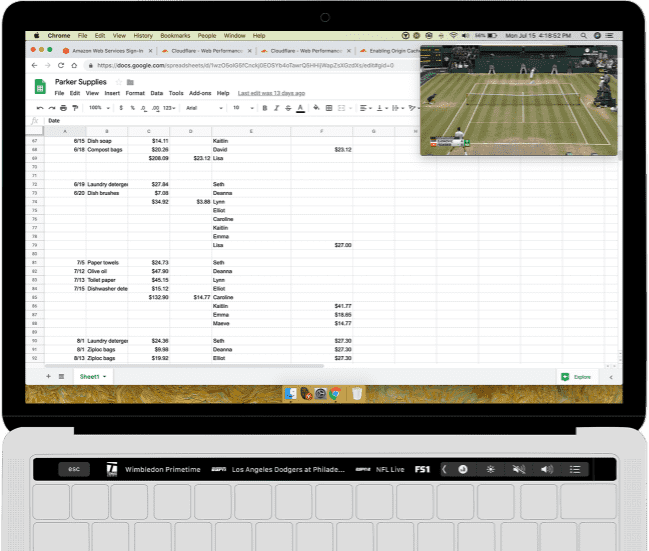Click the Google Sheets home logo

pyautogui.click(x=40, y=87)
